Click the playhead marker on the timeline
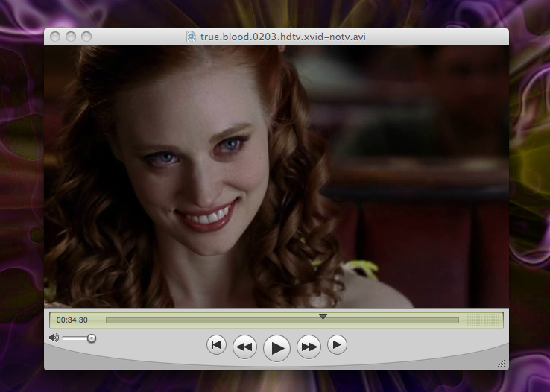550x392 pixels. pos(323,319)
